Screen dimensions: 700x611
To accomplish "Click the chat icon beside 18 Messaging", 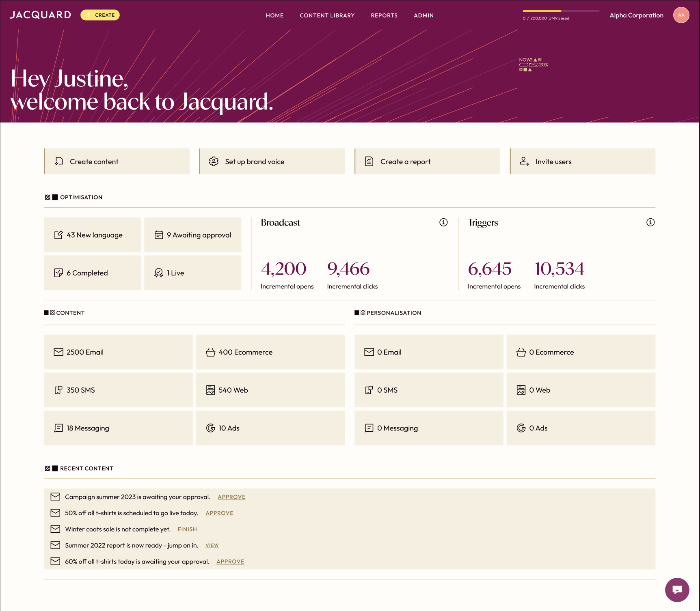I will [x=58, y=428].
